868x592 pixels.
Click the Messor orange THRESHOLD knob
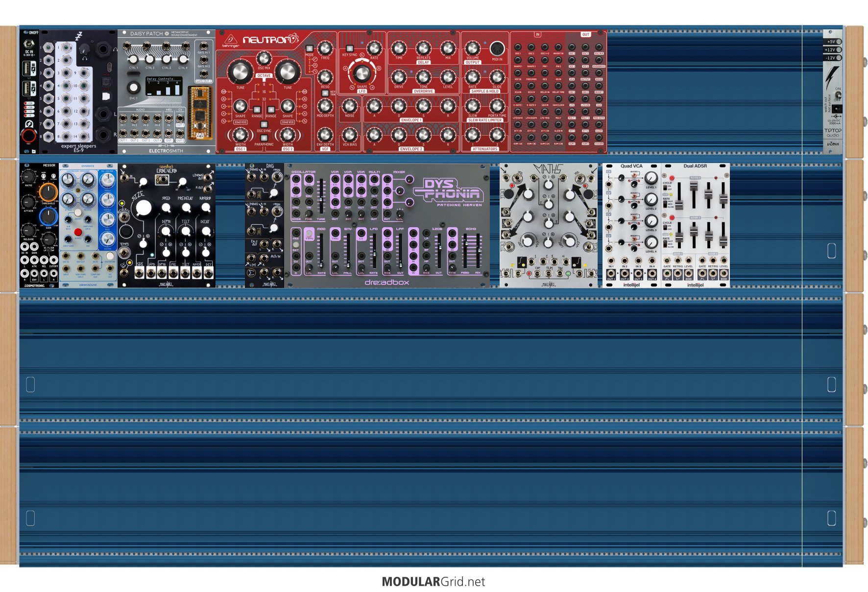[48, 192]
